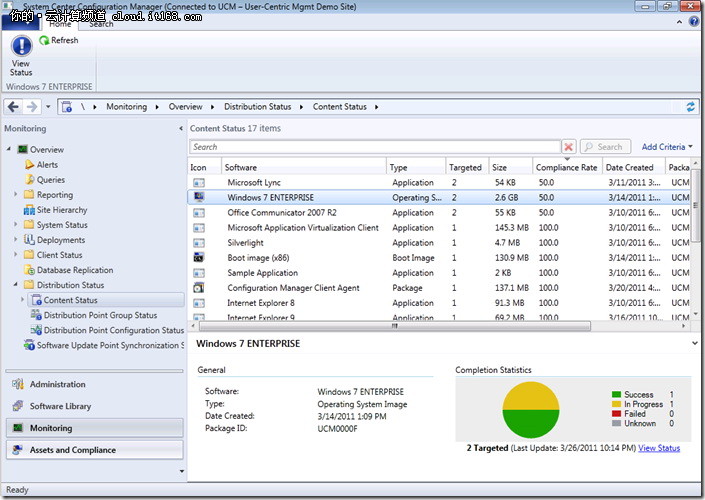
Task: Click the View Status link
Action: pyautogui.click(x=659, y=448)
